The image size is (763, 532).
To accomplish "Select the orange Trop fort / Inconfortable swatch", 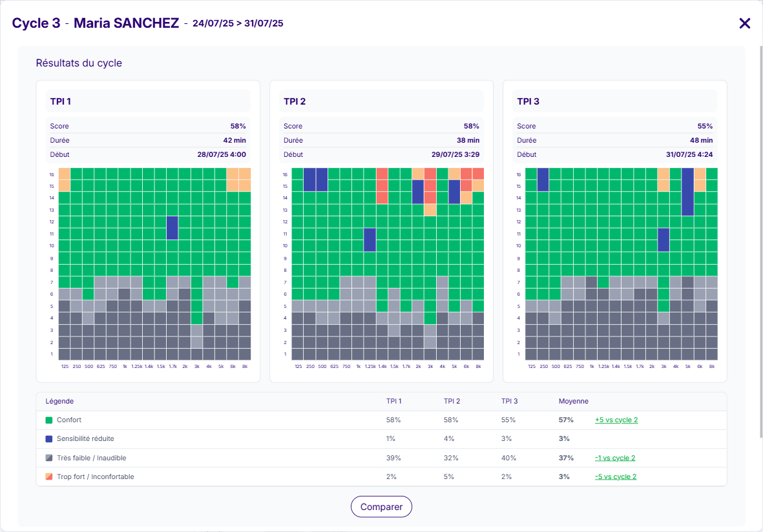I will pos(49,477).
